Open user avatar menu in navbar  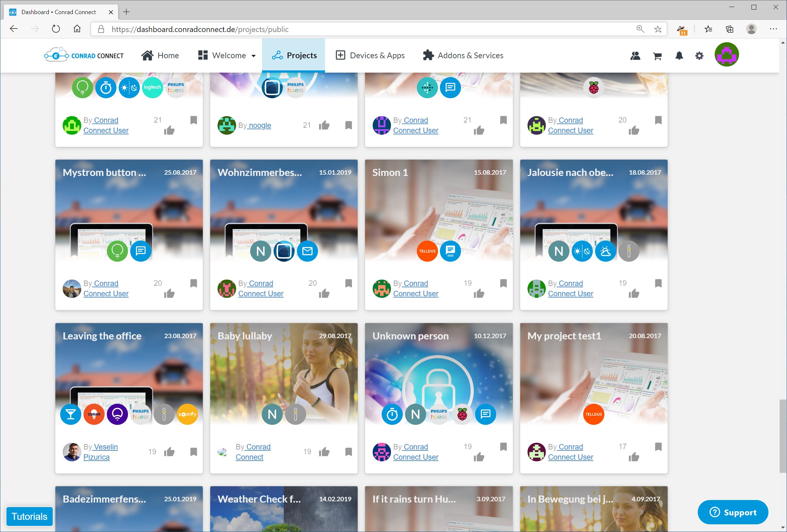(x=727, y=54)
